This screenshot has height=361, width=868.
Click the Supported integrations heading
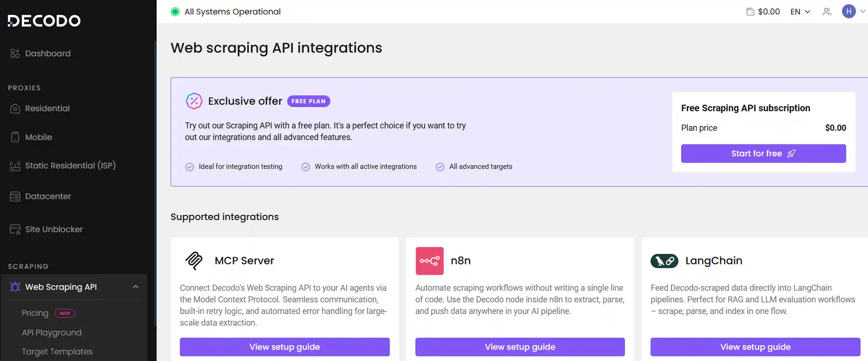point(225,217)
